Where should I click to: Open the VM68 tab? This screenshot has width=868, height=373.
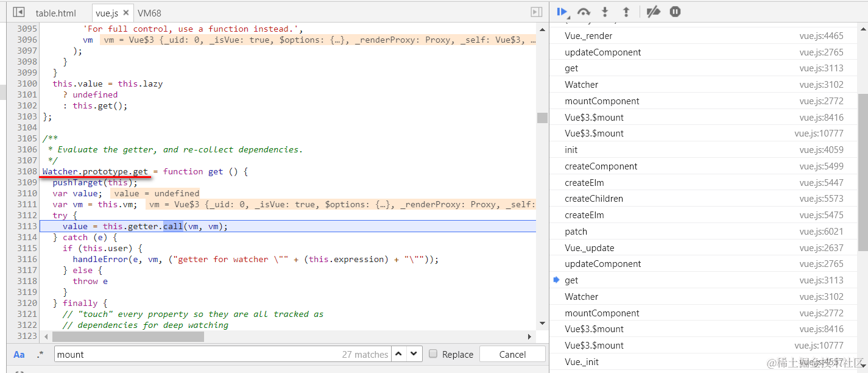(149, 13)
